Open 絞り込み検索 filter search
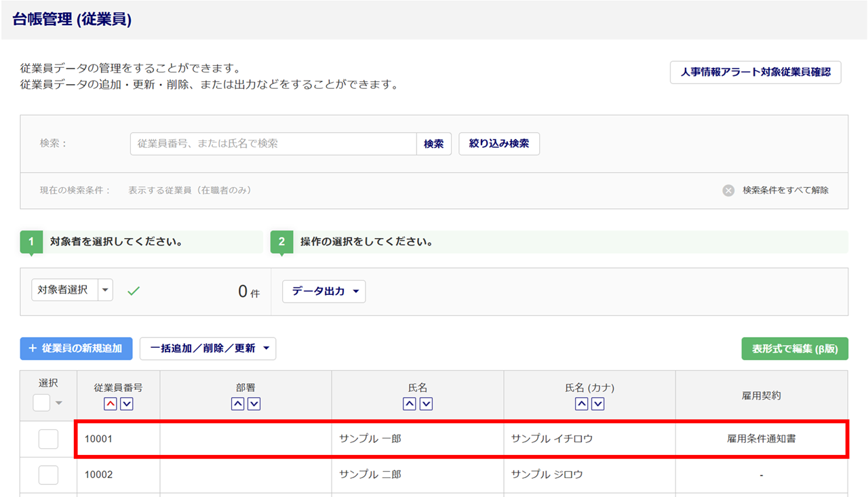Viewport: 868px width, 497px height. click(499, 144)
